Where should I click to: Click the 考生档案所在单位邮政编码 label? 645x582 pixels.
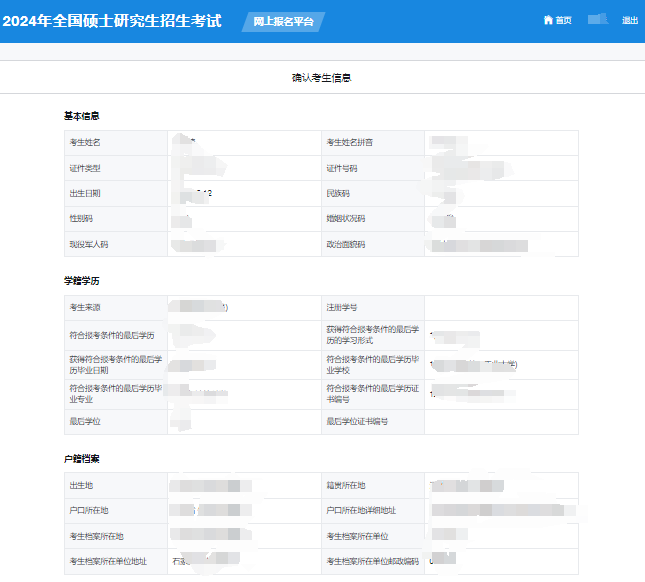(371, 561)
